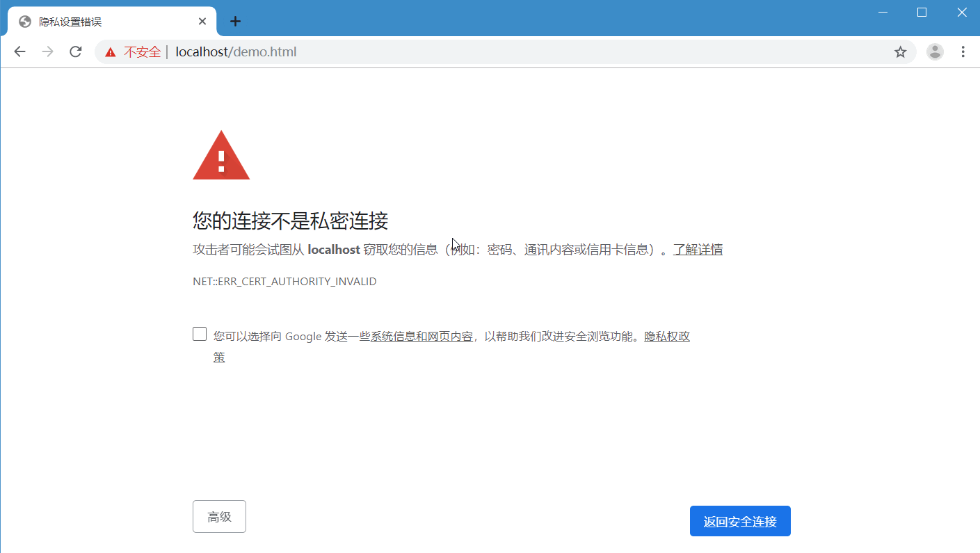Close the browser window

pyautogui.click(x=962, y=12)
